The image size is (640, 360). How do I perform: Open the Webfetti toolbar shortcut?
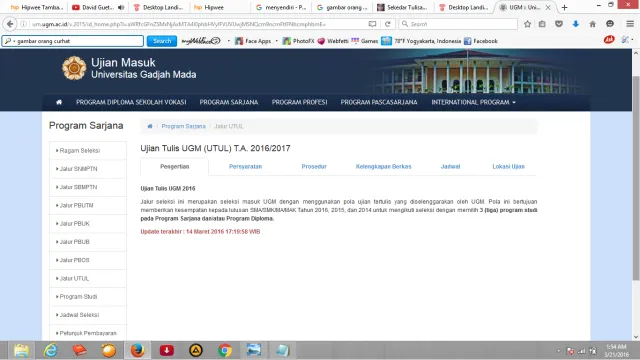coord(333,41)
